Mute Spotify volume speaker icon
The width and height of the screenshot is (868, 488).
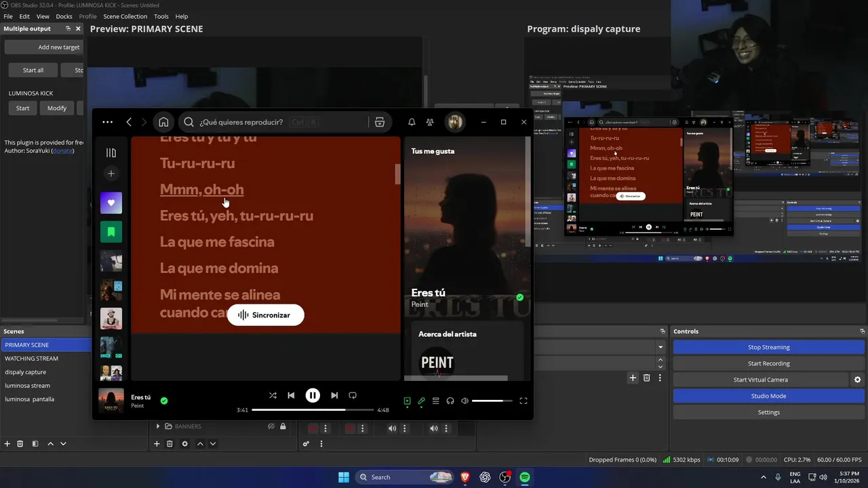pos(465,401)
